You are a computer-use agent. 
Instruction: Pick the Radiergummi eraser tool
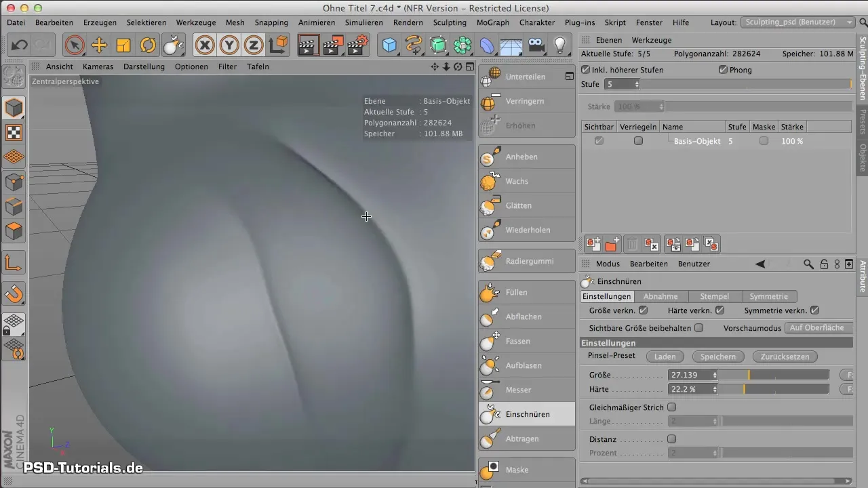[x=526, y=261]
